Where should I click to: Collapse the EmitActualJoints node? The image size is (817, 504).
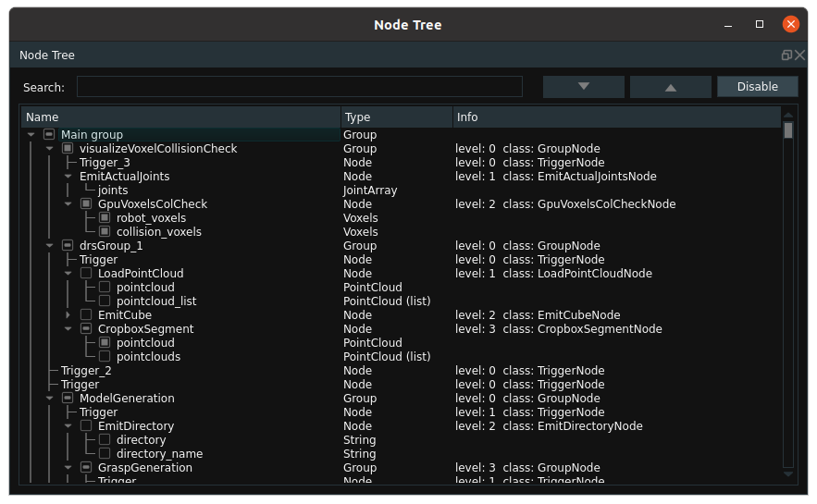68,176
